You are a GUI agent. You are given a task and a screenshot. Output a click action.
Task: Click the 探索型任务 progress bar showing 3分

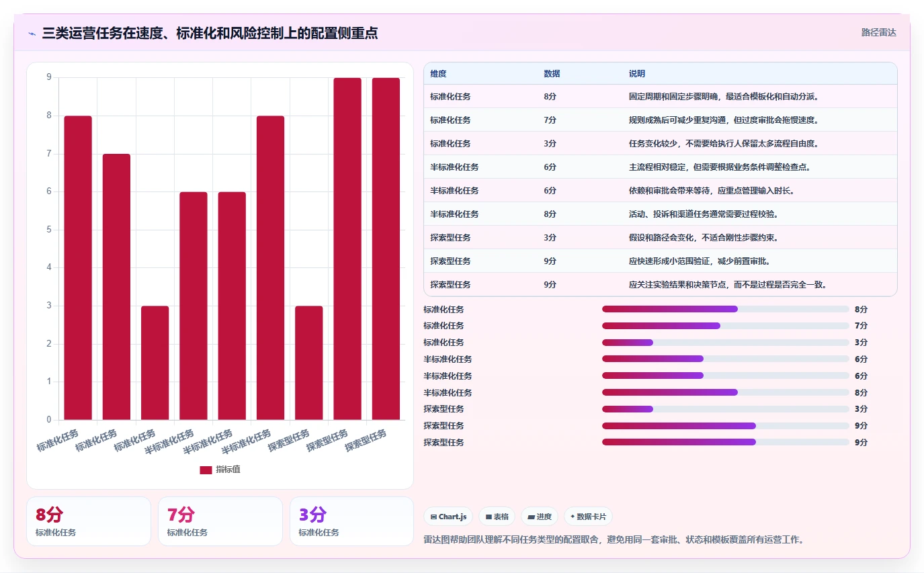[726, 409]
